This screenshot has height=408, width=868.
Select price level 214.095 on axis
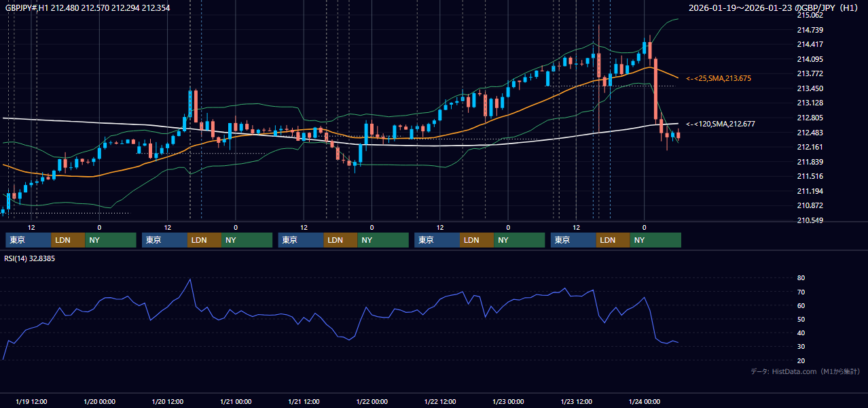tap(810, 59)
